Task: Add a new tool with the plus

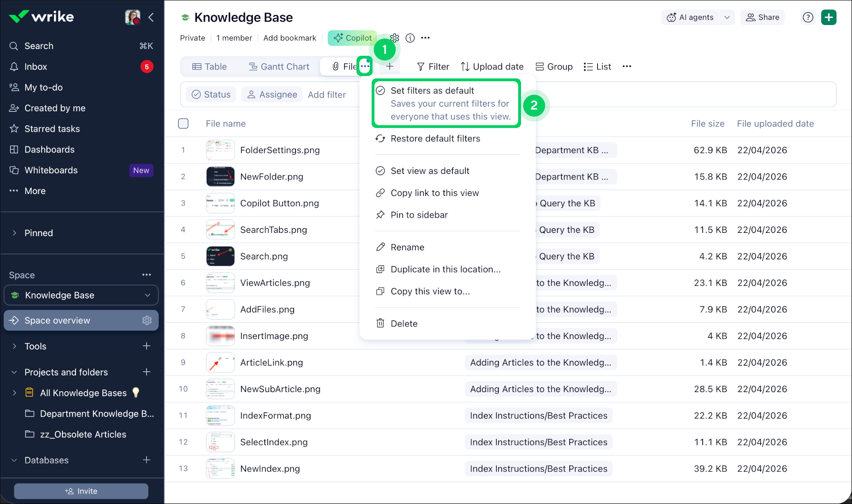Action: coord(147,346)
